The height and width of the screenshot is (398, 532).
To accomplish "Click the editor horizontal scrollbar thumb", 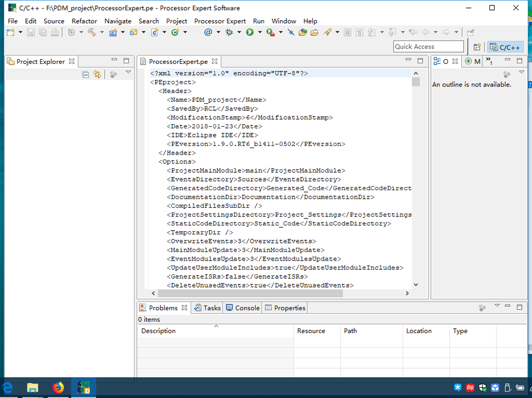I will (250, 293).
